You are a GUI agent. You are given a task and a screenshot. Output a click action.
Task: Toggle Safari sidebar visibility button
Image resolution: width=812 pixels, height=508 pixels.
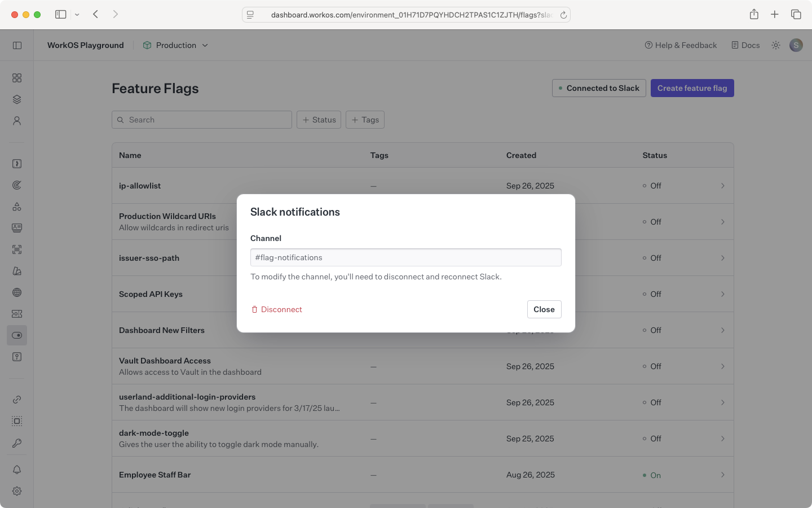click(60, 15)
